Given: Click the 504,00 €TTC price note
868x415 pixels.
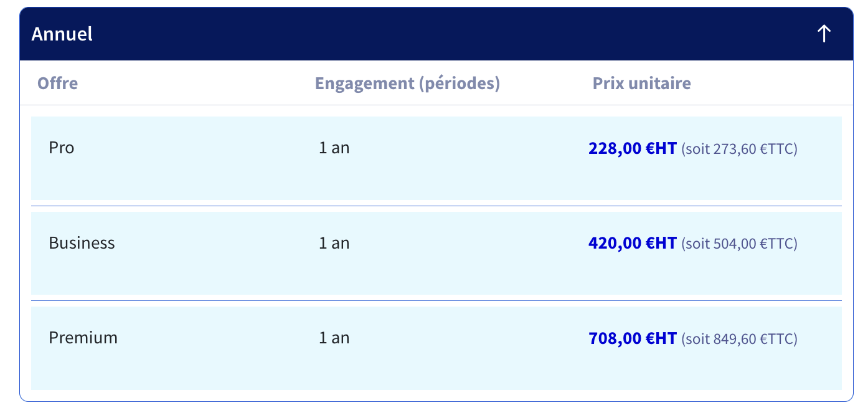Looking at the screenshot, I should tap(739, 244).
